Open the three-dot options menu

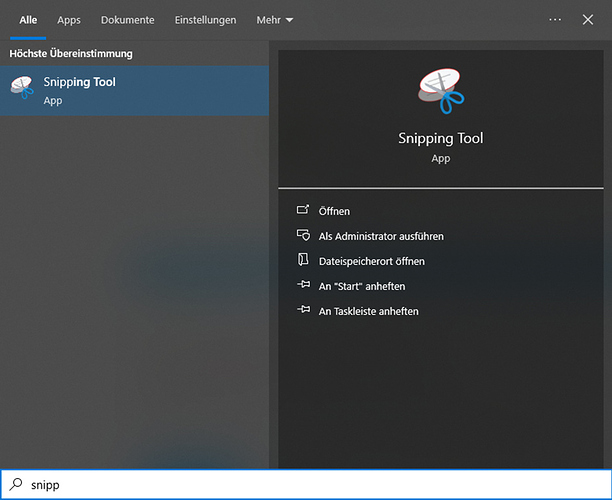[555, 20]
